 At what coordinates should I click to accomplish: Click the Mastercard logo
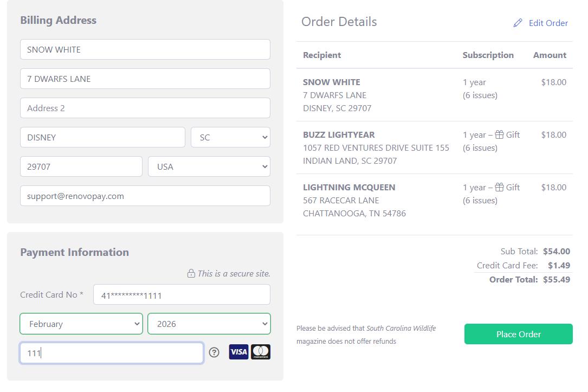click(x=261, y=352)
